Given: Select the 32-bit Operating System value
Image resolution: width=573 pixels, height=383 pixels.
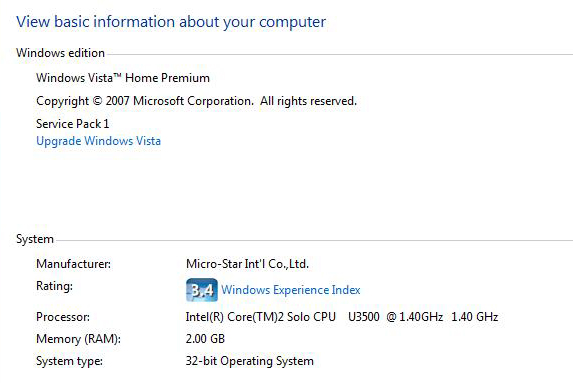Looking at the screenshot, I should (x=250, y=361).
